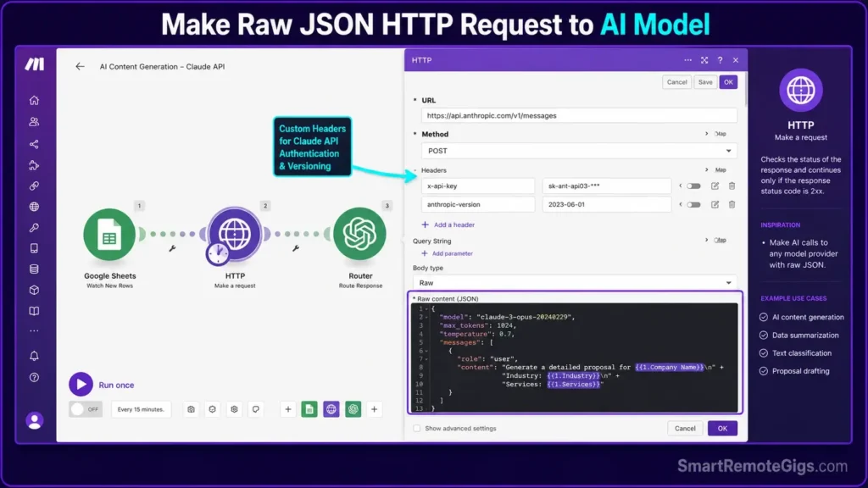Open the Notifications bell icon
Viewport: 868px width, 488px height.
pyautogui.click(x=34, y=356)
